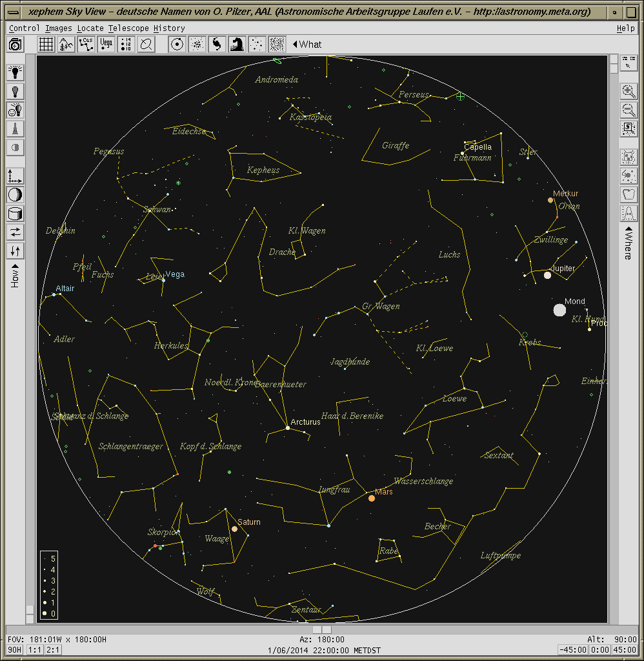
Task: Click the dotted constellation boundary outline icon
Action: [x=629, y=194]
